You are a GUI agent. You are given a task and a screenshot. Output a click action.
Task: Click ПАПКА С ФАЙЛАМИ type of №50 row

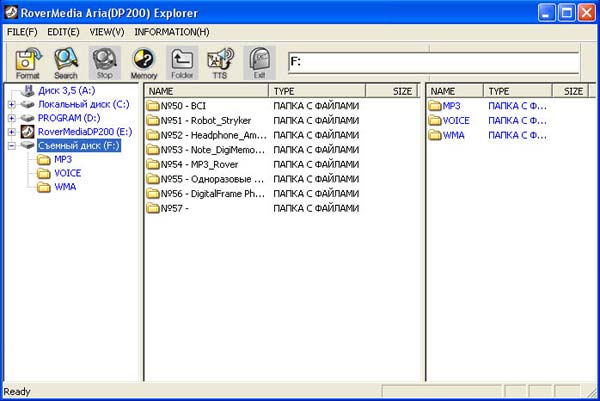point(316,106)
